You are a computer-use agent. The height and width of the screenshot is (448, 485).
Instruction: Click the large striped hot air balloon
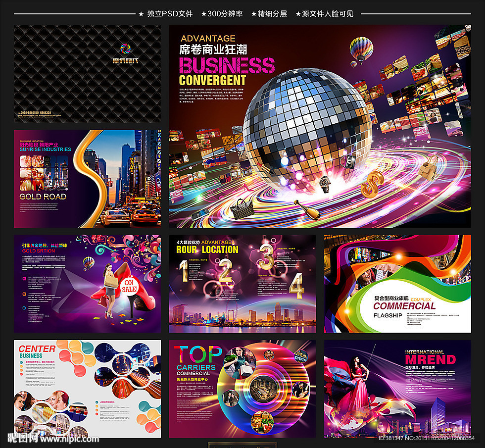point(361,50)
